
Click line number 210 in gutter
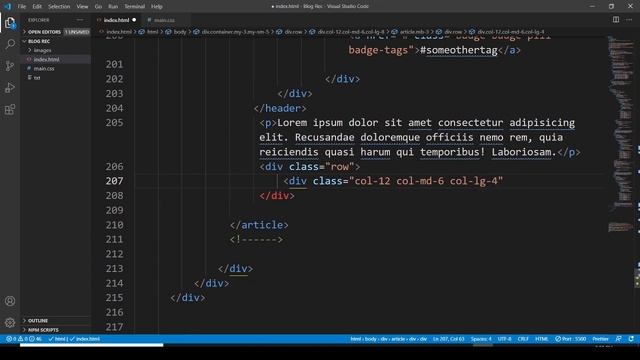click(114, 225)
